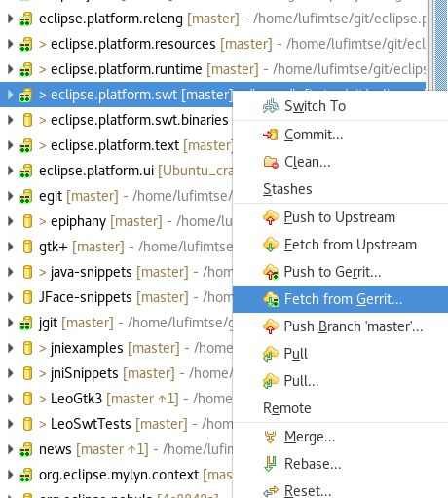Open the Stashes submenu

(340, 189)
